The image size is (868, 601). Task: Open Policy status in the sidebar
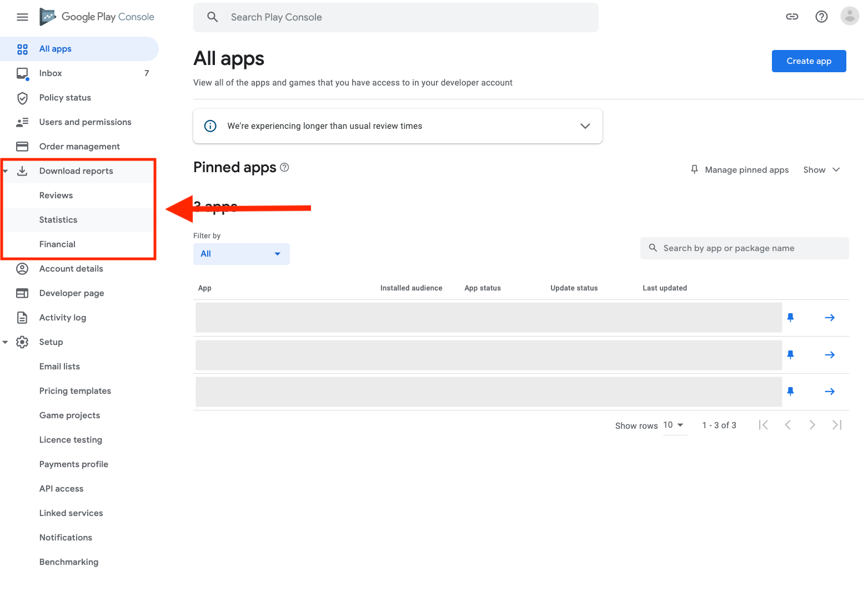point(79,98)
